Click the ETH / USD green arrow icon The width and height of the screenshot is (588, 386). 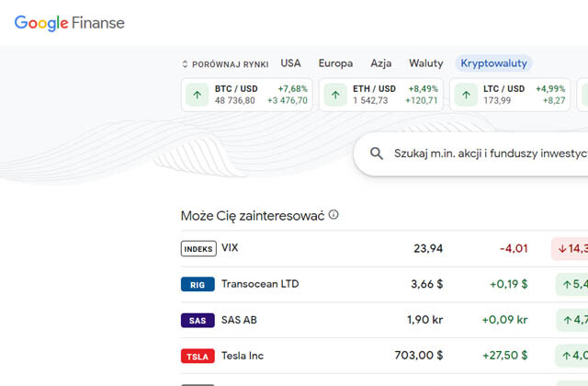pos(335,95)
